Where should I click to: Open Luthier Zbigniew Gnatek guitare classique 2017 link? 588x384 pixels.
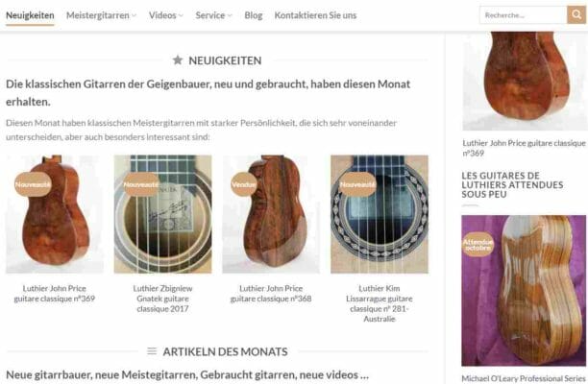162,299
